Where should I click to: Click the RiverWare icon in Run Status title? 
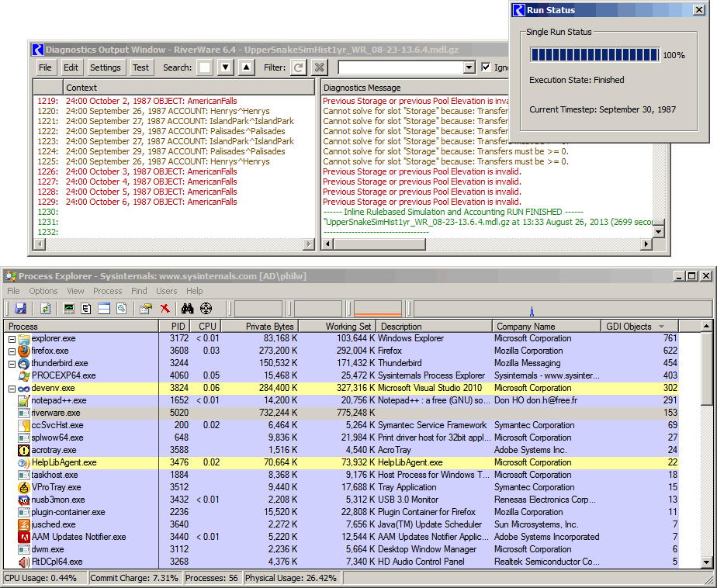519,10
